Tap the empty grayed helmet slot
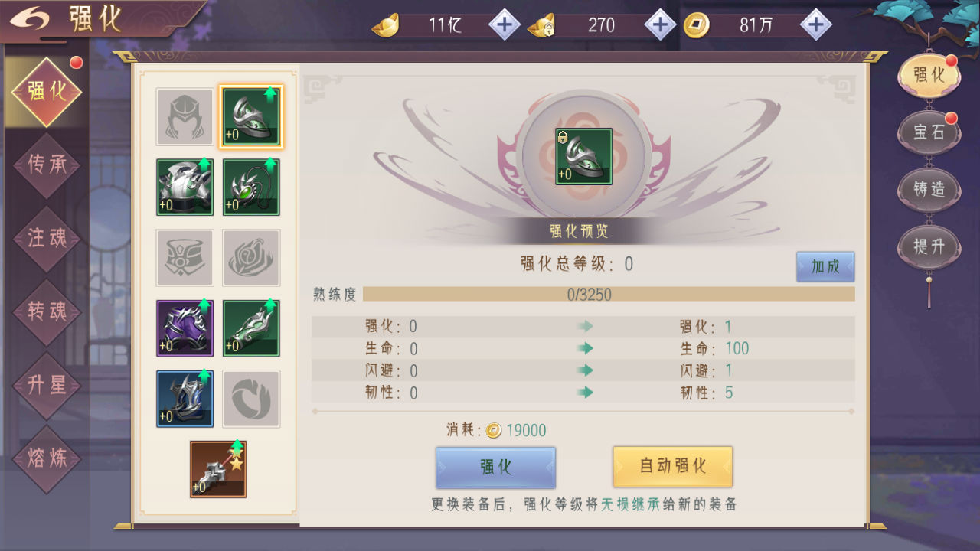Viewport: 980px width, 551px height. click(x=185, y=116)
